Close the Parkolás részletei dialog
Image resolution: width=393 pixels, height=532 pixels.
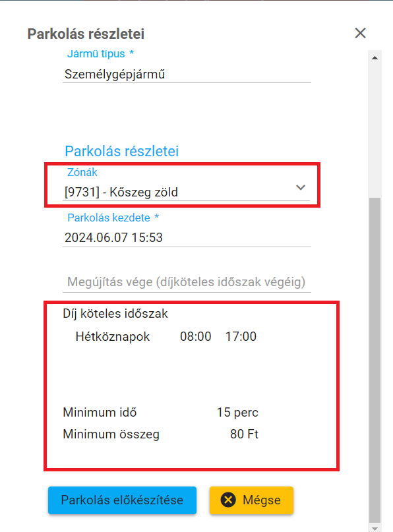360,33
